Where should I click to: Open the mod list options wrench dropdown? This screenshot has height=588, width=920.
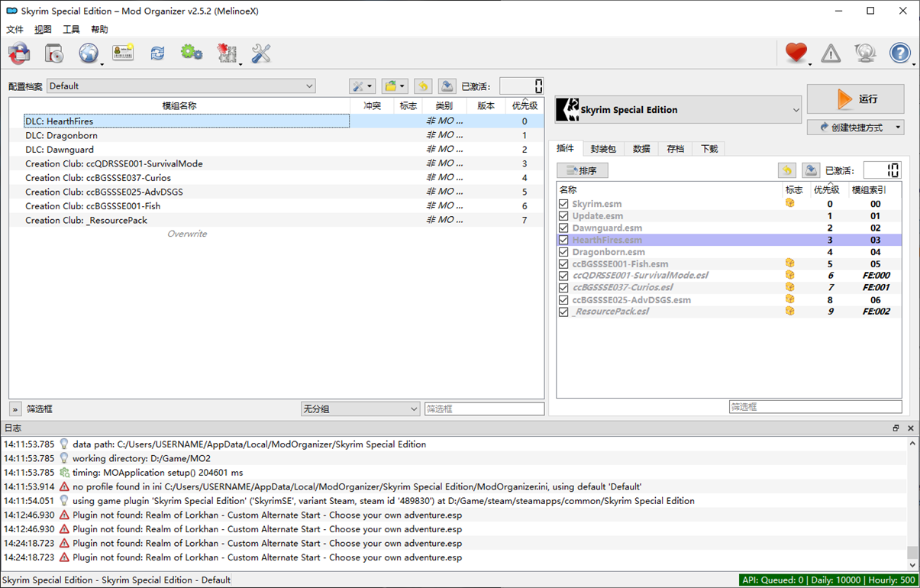point(362,86)
